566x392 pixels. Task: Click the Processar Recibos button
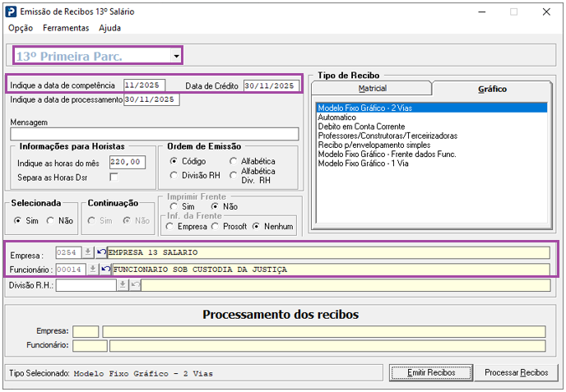[x=516, y=372]
